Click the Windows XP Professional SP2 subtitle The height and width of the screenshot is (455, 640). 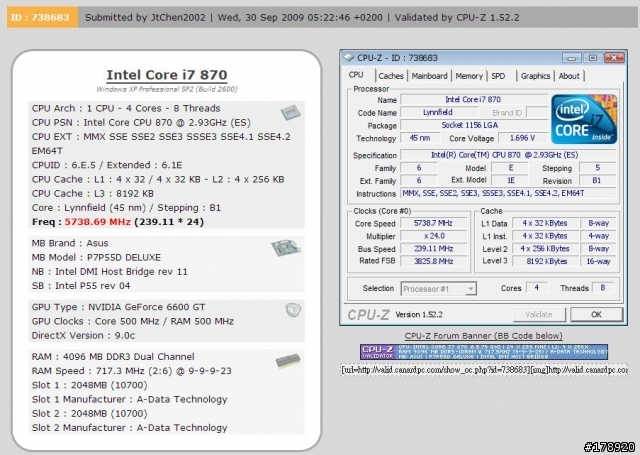[x=167, y=89]
